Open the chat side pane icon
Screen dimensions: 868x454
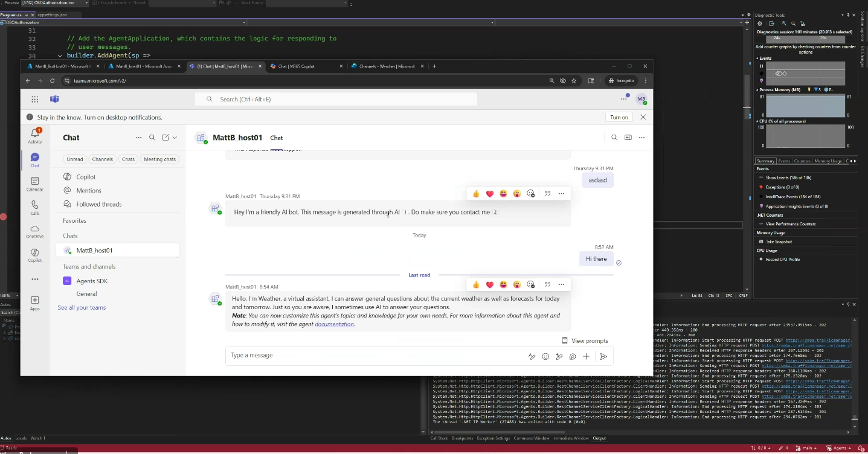point(628,138)
